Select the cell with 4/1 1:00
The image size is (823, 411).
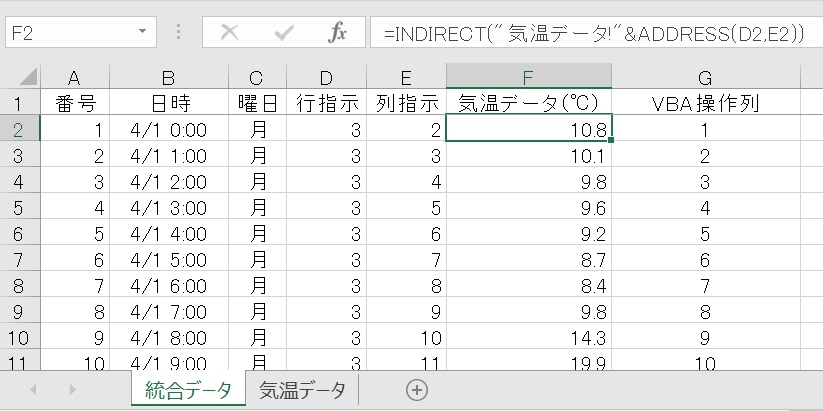point(169,155)
